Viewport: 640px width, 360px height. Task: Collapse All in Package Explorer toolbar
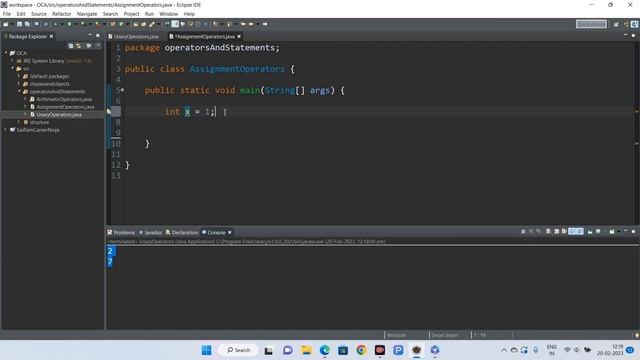click(x=71, y=45)
